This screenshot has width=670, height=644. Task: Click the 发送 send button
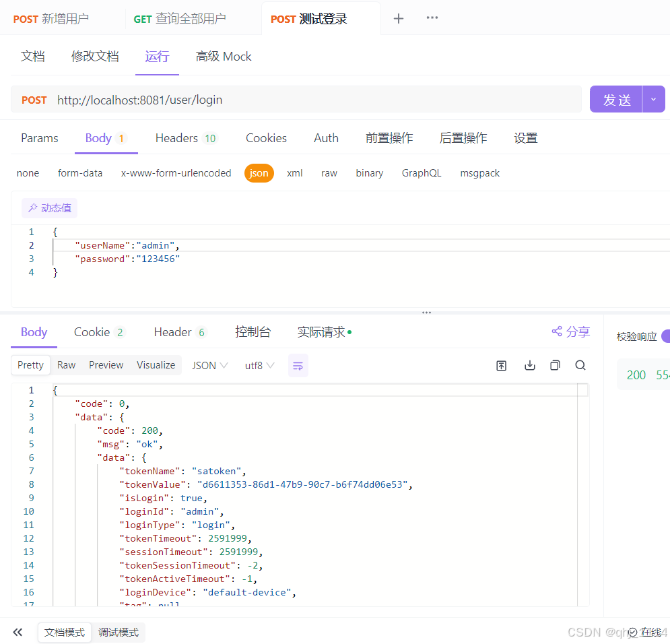click(x=617, y=99)
